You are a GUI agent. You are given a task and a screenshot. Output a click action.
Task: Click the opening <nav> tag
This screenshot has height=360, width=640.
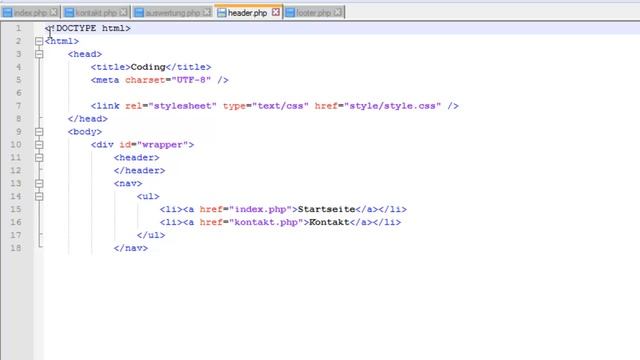tap(128, 184)
